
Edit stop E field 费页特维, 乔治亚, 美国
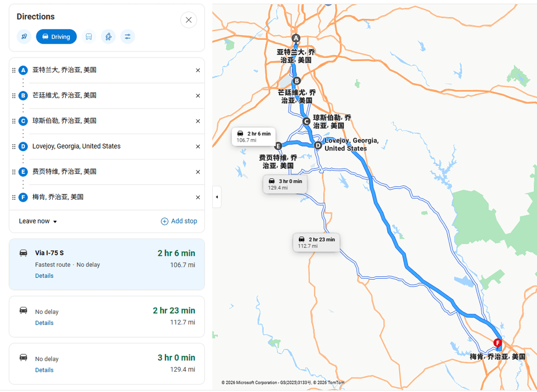pyautogui.click(x=111, y=172)
